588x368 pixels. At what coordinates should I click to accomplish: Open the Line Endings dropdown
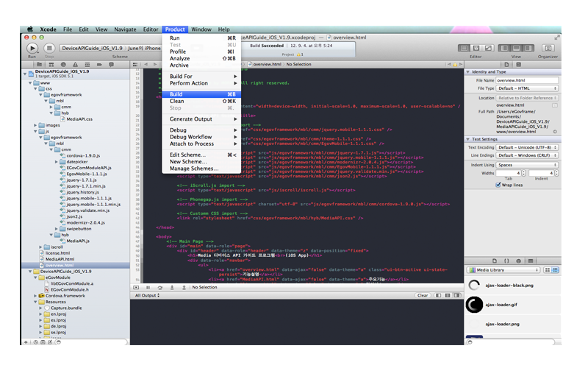(x=527, y=156)
